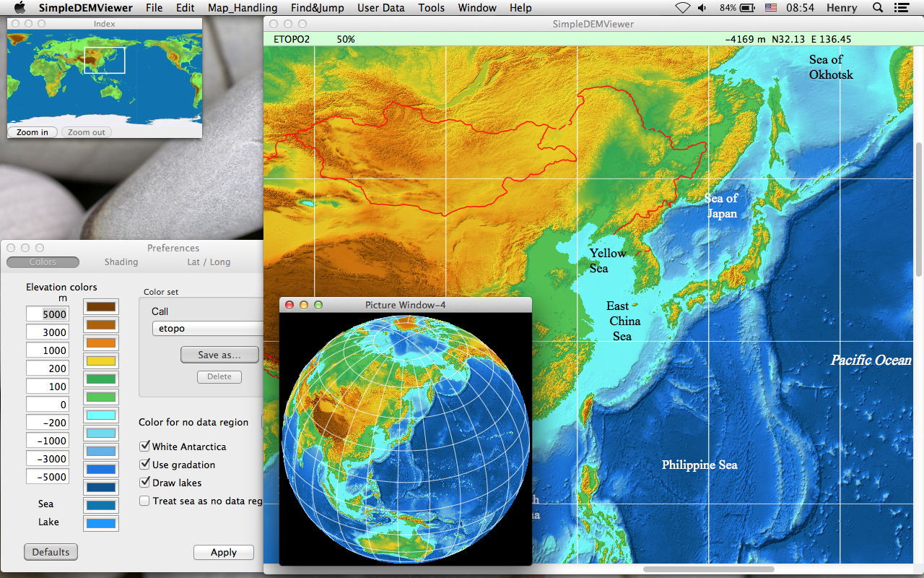Open the input source flag icon
Screen dimensions: 924x578
pos(771,8)
